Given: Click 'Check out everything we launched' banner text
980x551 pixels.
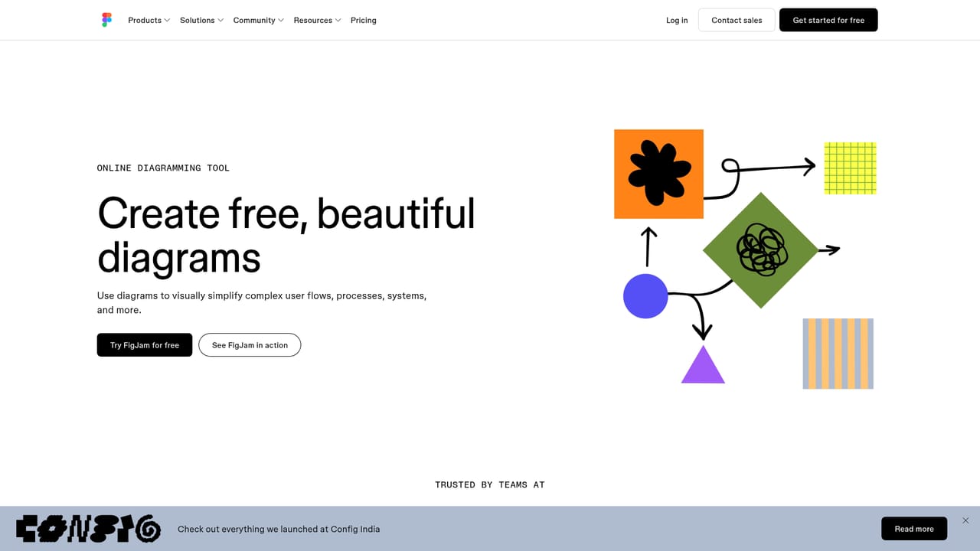Looking at the screenshot, I should pos(279,529).
